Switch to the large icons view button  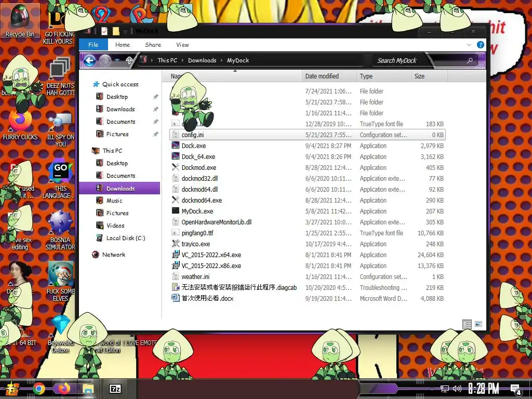478,324
